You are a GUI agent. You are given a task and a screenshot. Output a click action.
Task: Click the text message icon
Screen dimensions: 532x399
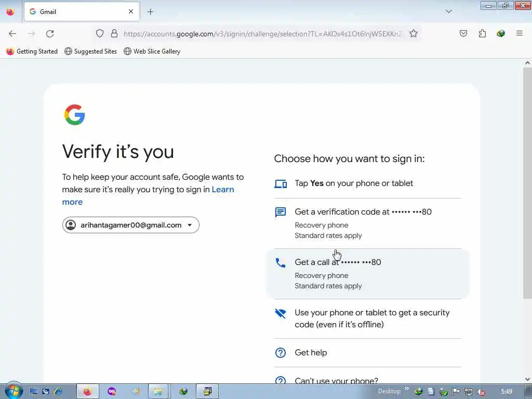[x=280, y=212]
